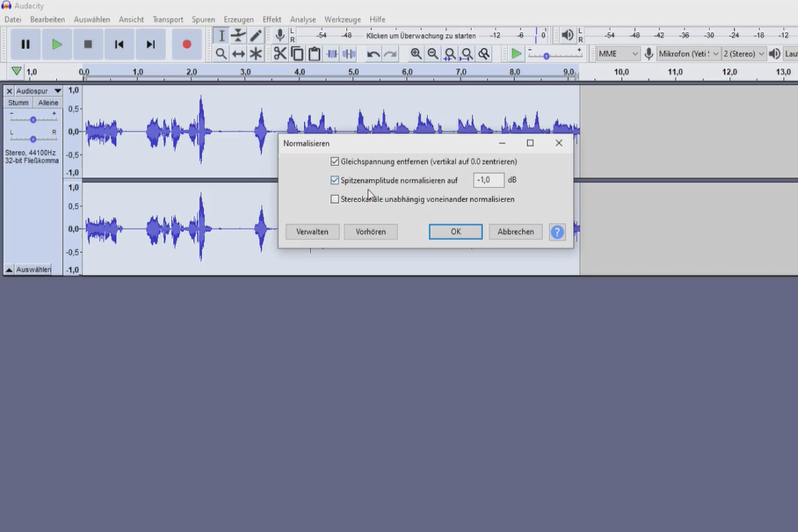Viewport: 798px width, 532px height.
Task: Click the Zoom In magnifier
Action: pyautogui.click(x=416, y=54)
